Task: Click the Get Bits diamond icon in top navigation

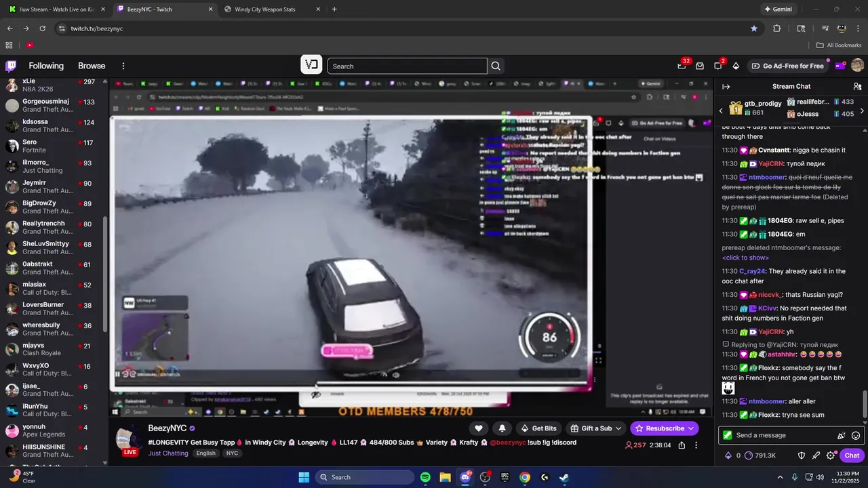Action: [736, 66]
